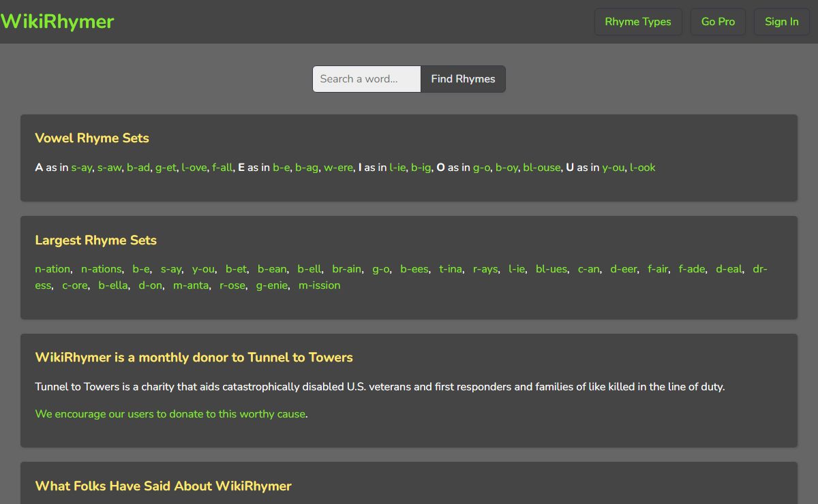
Task: Select the c-an rhyme set
Action: [589, 269]
